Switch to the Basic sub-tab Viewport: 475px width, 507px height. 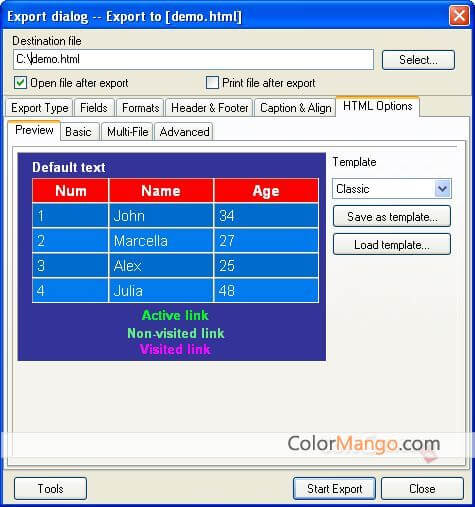78,132
